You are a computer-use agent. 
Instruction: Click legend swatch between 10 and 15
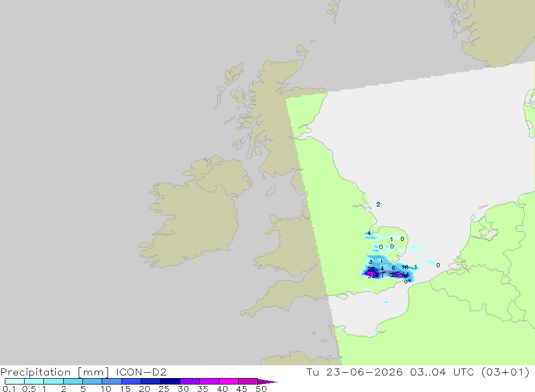tap(112, 381)
